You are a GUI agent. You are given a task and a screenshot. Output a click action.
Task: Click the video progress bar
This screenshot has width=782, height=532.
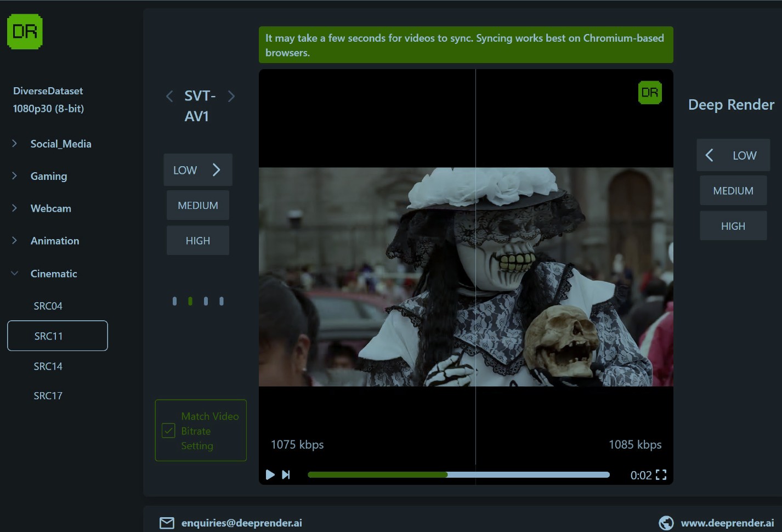tap(458, 475)
